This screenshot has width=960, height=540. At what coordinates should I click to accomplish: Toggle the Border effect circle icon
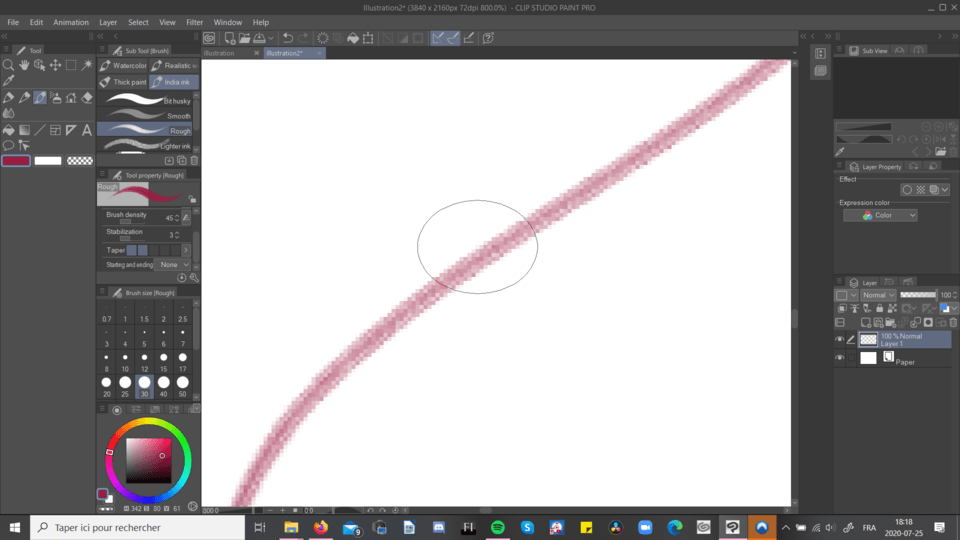click(x=907, y=190)
